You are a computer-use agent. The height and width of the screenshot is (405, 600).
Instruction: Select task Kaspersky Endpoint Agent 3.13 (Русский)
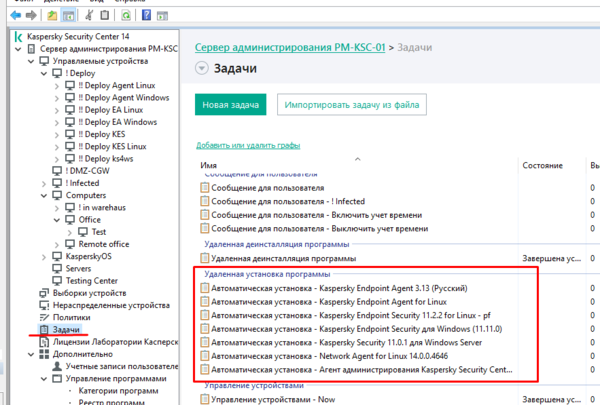339,288
